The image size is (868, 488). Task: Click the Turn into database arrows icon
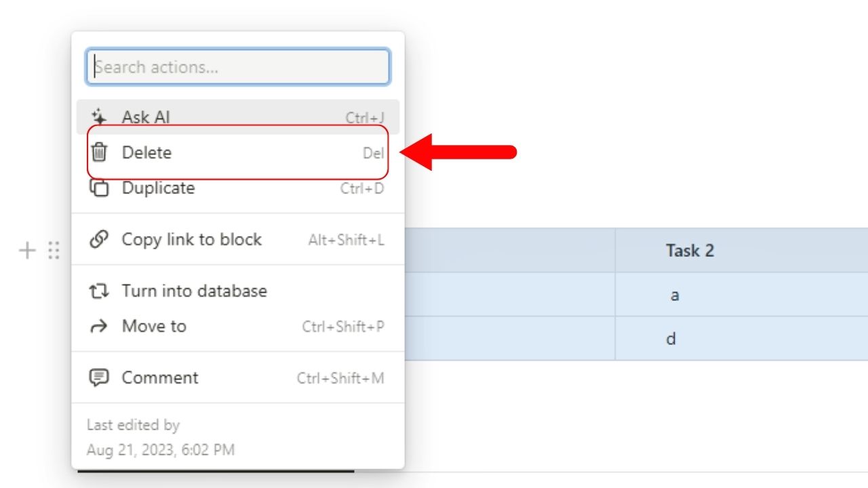[100, 291]
